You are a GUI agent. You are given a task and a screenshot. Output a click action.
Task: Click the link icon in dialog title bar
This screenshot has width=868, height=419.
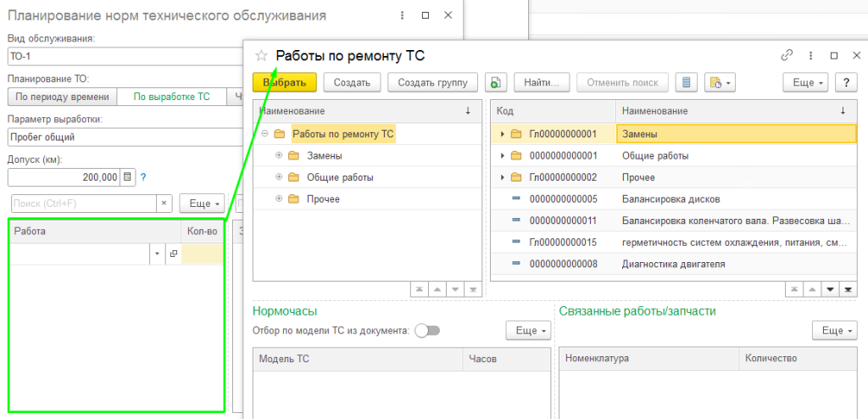point(787,55)
